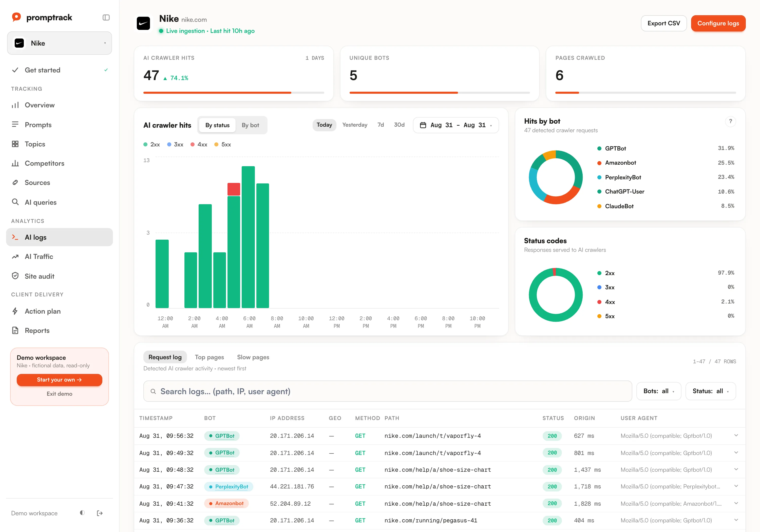
Task: Click the Get started checkmark icon
Action: pyautogui.click(x=15, y=70)
